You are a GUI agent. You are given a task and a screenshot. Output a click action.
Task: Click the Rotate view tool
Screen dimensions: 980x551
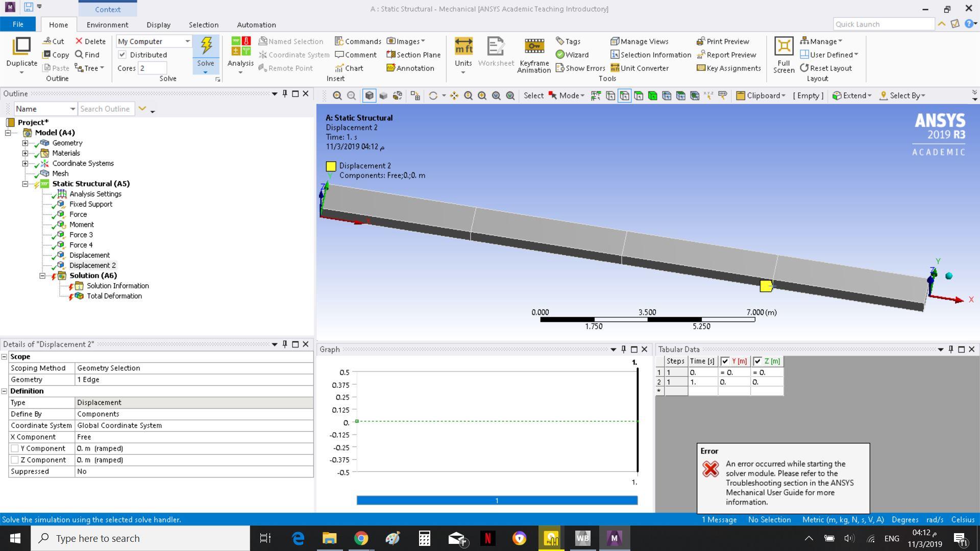433,95
